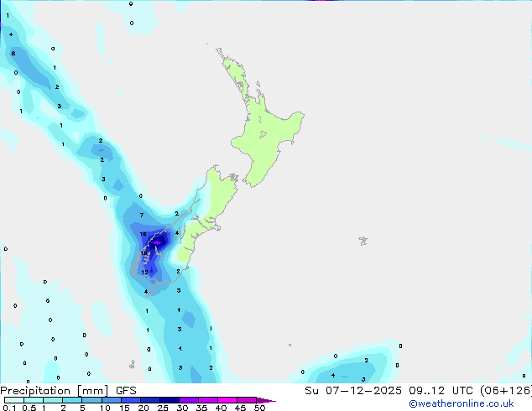Click the purple arrow tip above 50 in the legend
The height and width of the screenshot is (411, 532).
click(x=266, y=400)
